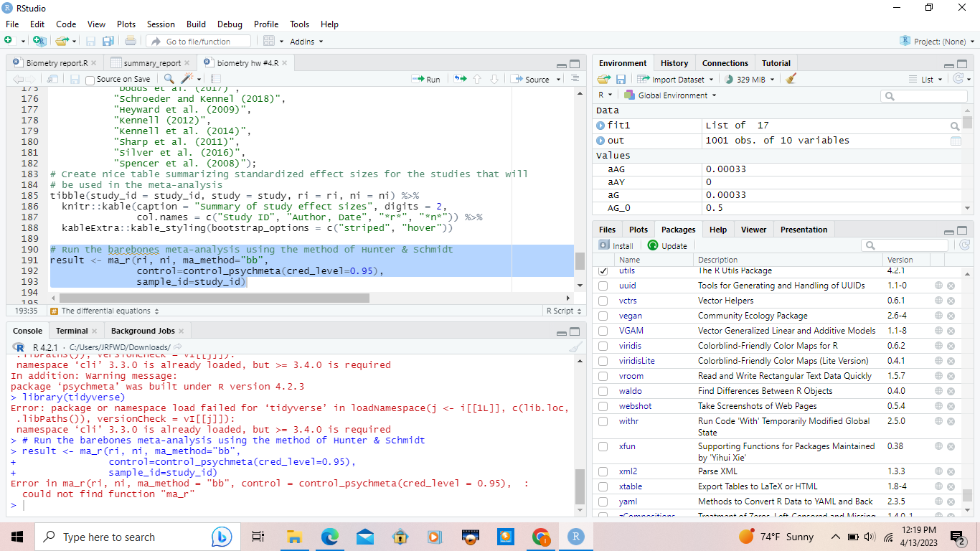Click the show in new window editor icon
Screen dimensions: 980x551
[x=52, y=79]
